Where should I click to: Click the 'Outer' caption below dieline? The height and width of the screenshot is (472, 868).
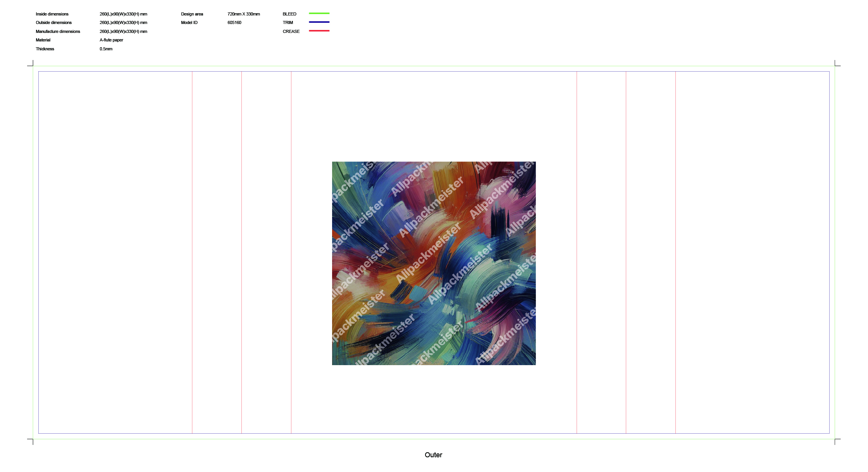point(433,455)
